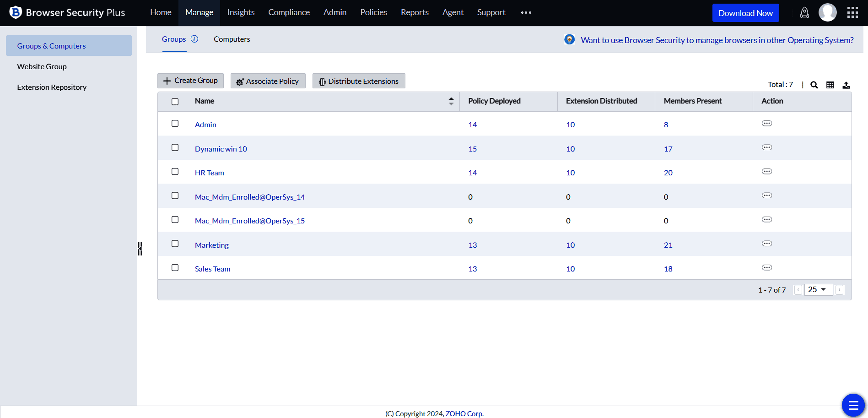Viewport: 868px width, 418px height.
Task: Toggle the select-all checkbox in the table header
Action: click(x=175, y=102)
